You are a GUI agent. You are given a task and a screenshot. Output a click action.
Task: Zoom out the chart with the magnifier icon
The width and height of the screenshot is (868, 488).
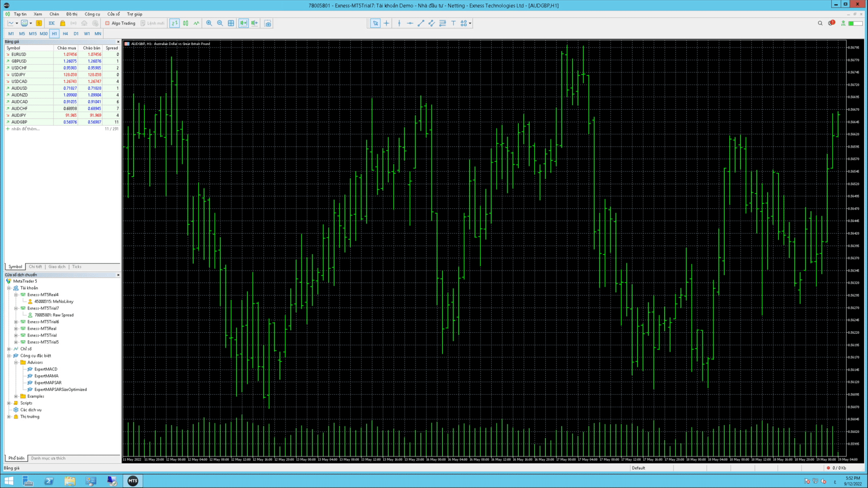click(x=220, y=23)
